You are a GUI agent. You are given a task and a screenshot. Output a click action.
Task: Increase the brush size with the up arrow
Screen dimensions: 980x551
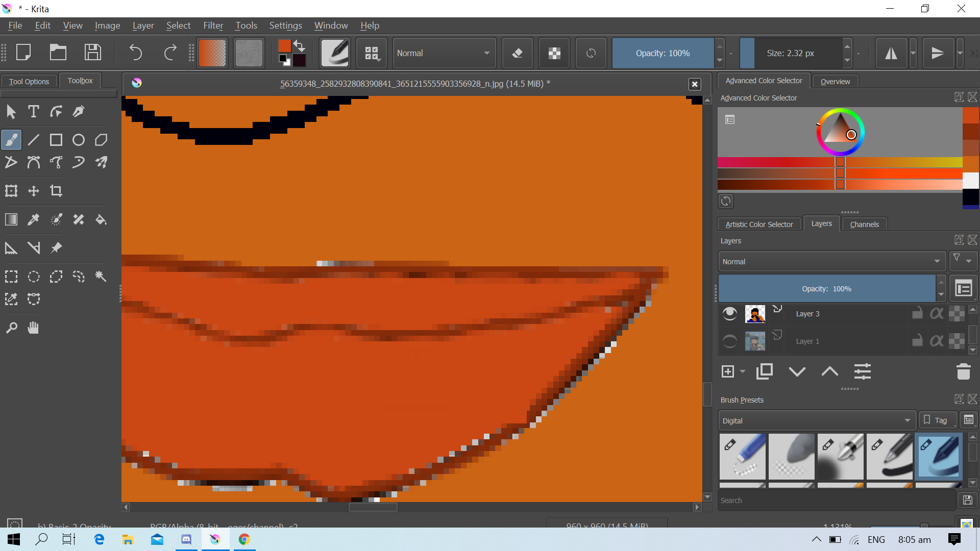847,46
